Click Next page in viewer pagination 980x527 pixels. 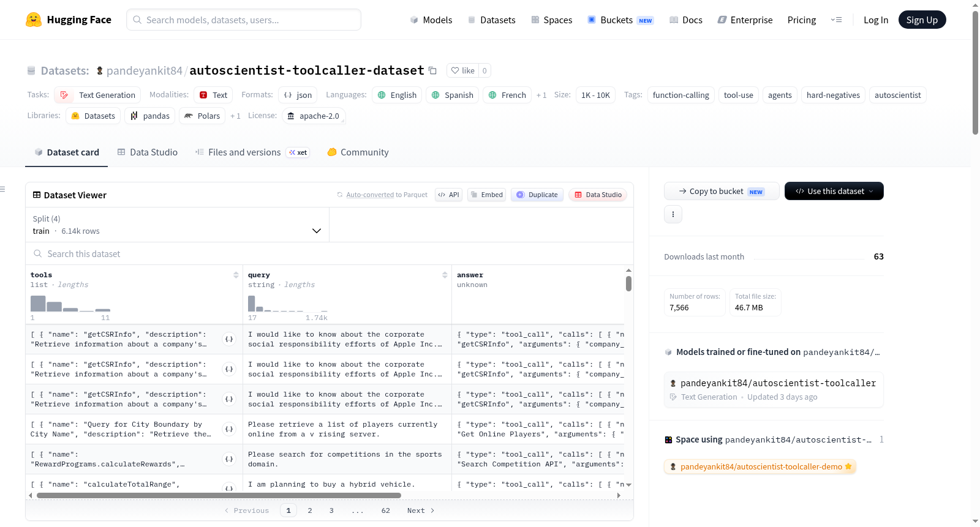coord(421,510)
